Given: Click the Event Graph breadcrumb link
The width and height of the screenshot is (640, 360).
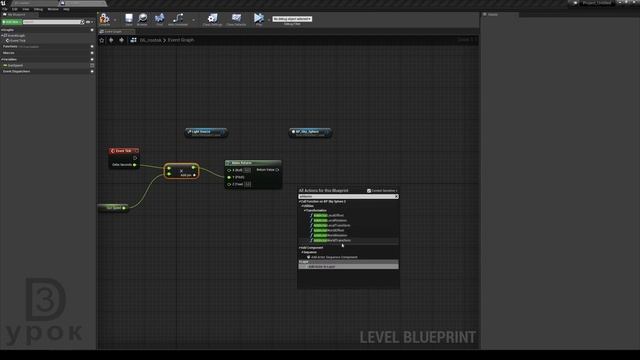Looking at the screenshot, I should pos(181,40).
